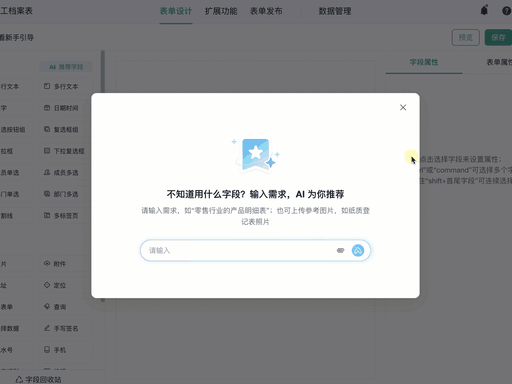Click the field list scrollbar

tap(103, 176)
